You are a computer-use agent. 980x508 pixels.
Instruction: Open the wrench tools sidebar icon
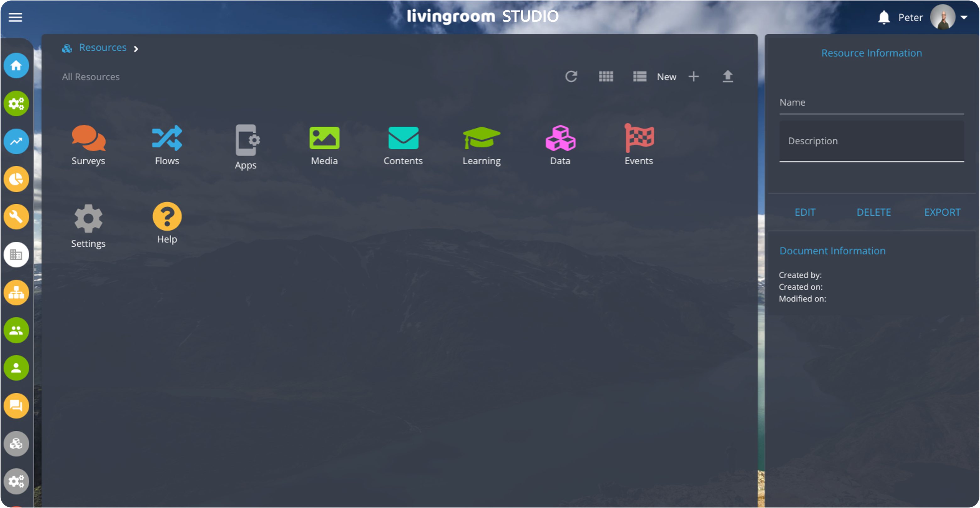pos(16,217)
